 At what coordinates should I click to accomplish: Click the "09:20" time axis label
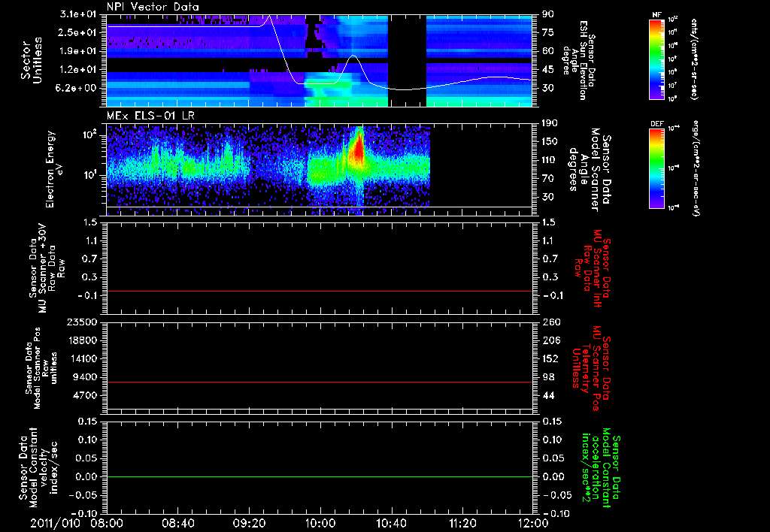pos(250,523)
